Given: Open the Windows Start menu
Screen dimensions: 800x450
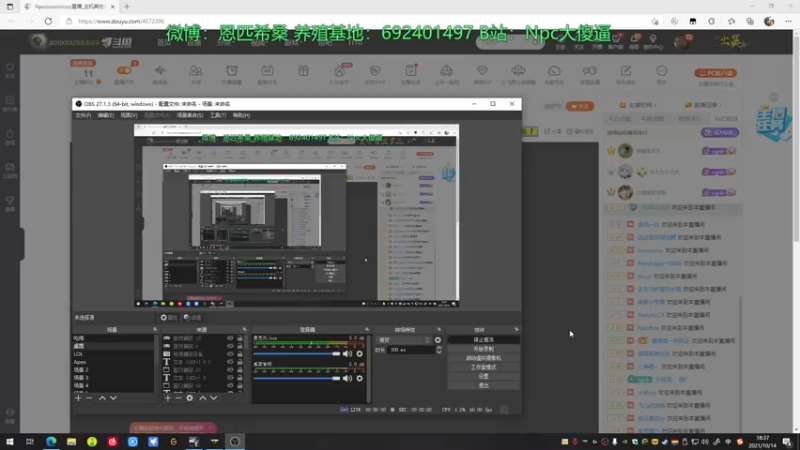Looking at the screenshot, I should (x=10, y=442).
